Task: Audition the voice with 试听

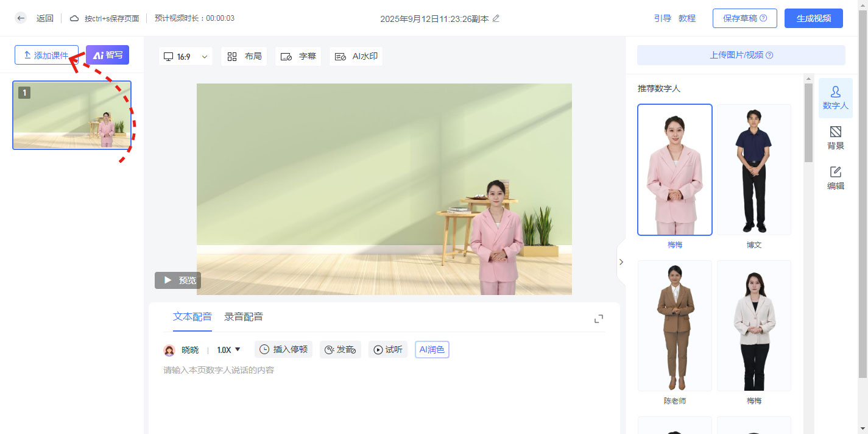Action: point(388,349)
